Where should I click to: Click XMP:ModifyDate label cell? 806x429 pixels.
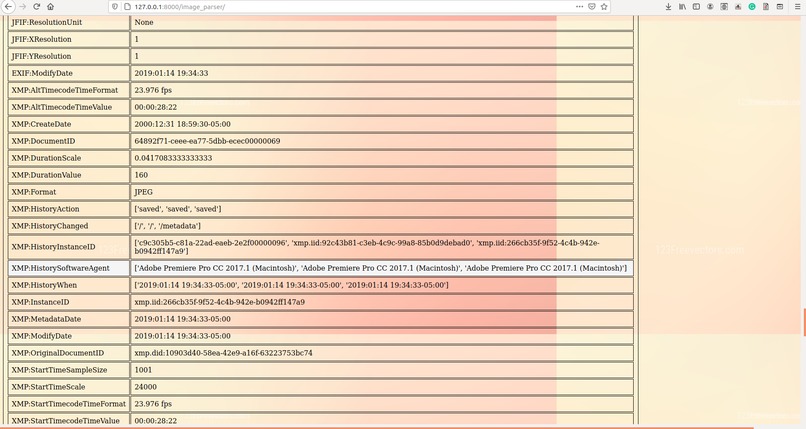pos(69,335)
